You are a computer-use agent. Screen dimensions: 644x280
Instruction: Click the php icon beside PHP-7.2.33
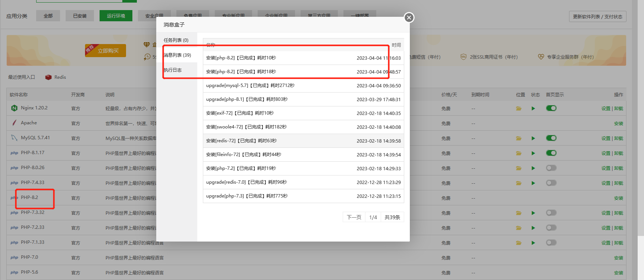pos(14,228)
